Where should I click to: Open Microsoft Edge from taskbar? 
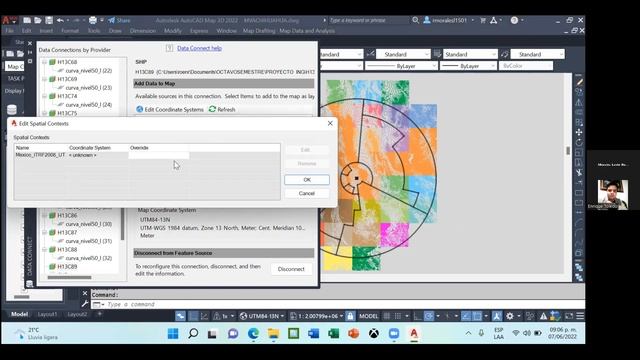253,333
